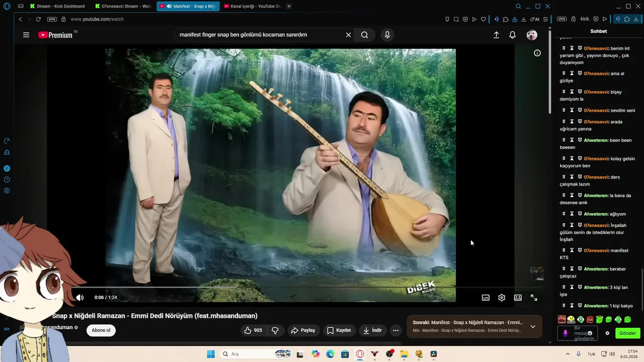The image size is (644, 362).
Task: Open the extensions puzzle icon in main toolbar
Action: (505, 19)
